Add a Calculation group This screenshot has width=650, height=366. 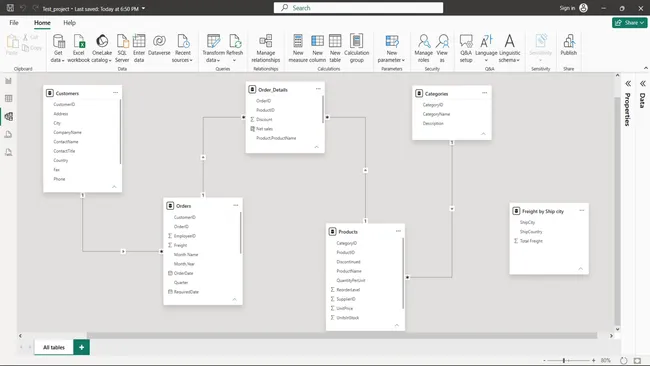[x=357, y=48]
